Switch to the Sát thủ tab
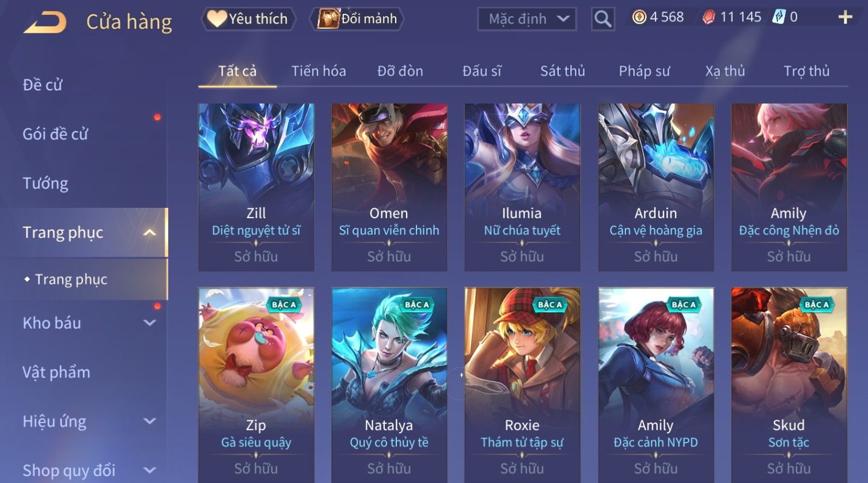 (562, 71)
